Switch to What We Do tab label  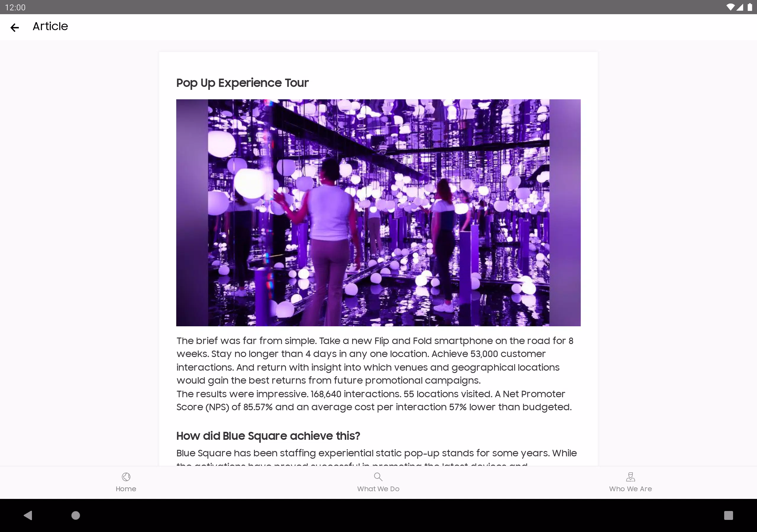[x=378, y=489]
